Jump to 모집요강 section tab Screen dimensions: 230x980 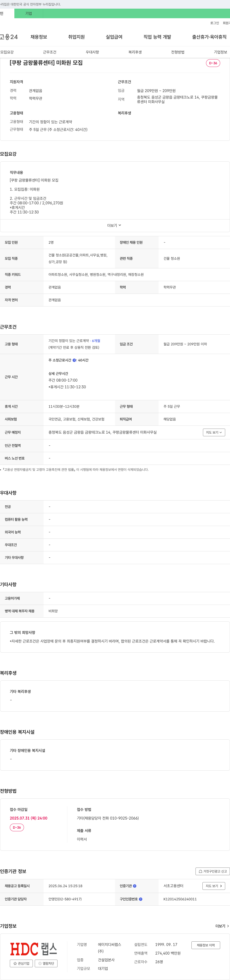coord(7,52)
